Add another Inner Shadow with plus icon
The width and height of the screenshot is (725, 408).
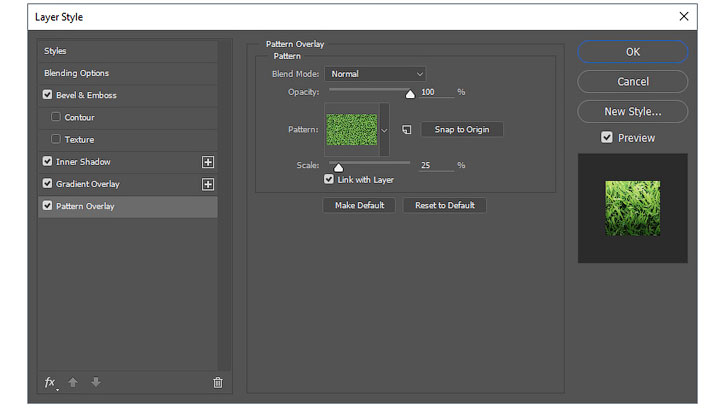coord(208,162)
